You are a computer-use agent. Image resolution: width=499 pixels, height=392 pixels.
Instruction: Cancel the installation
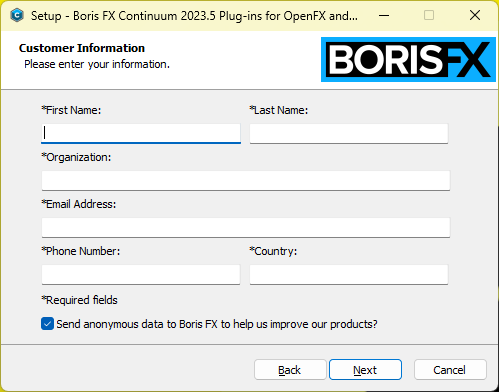[x=450, y=370]
